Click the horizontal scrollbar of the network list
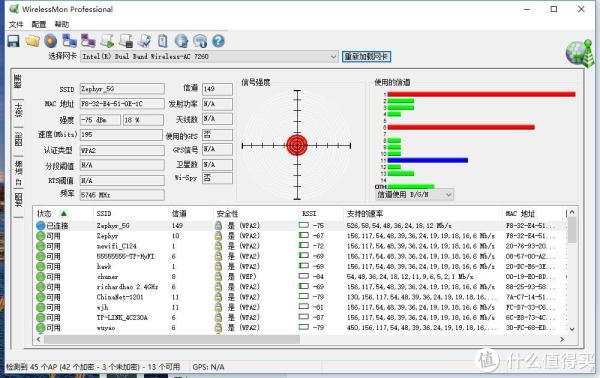Screen dimensions: 600x378 (x=172, y=339)
